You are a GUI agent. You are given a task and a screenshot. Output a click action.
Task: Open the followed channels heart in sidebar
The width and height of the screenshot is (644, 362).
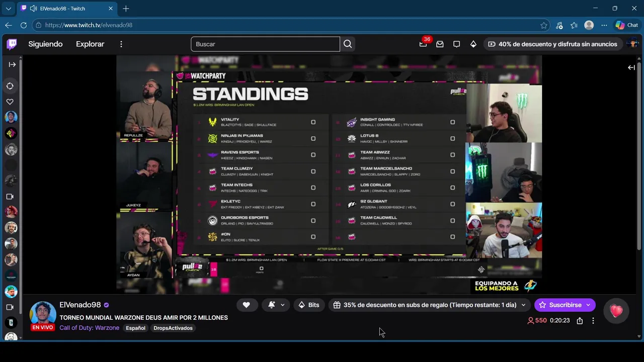pyautogui.click(x=10, y=102)
